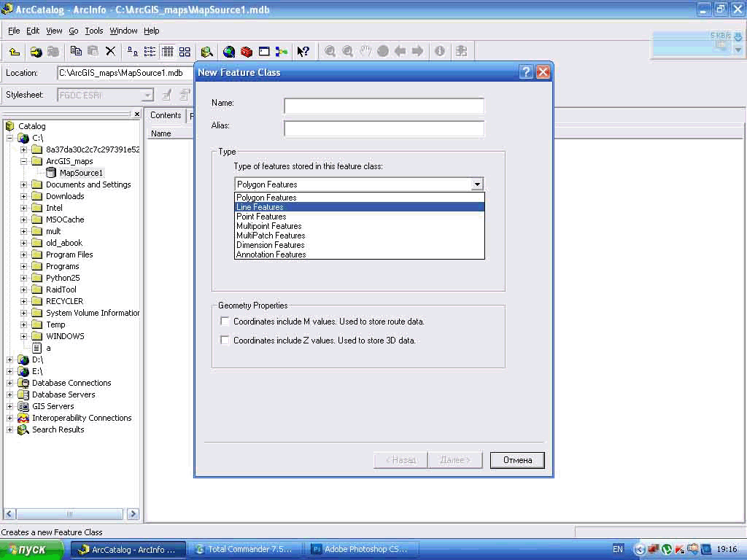Select Point Features in the list
The width and height of the screenshot is (747, 560).
360,217
